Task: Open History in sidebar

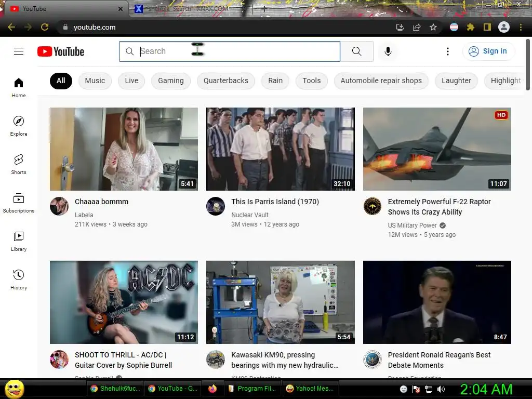Action: click(x=19, y=280)
